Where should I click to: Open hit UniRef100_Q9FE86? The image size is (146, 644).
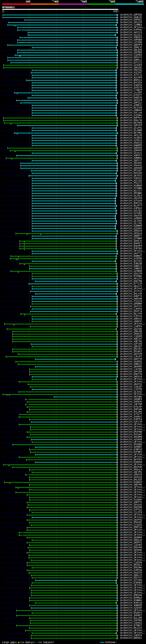(x=131, y=15)
